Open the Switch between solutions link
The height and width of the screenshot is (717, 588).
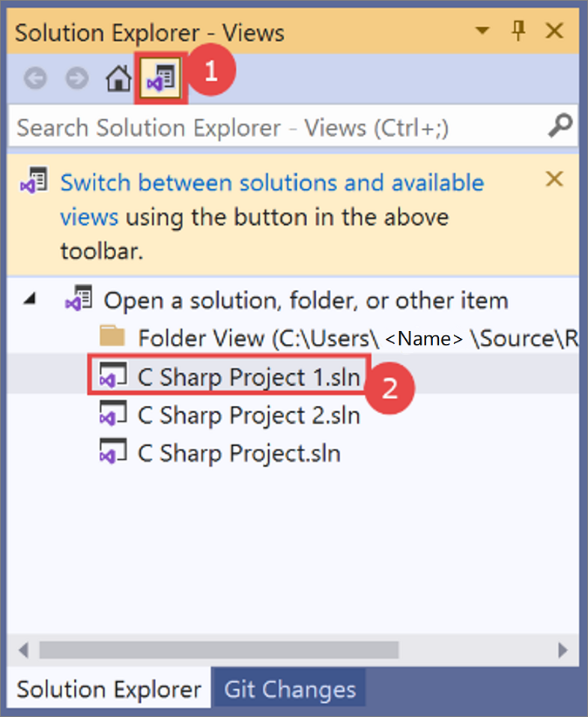point(272,200)
